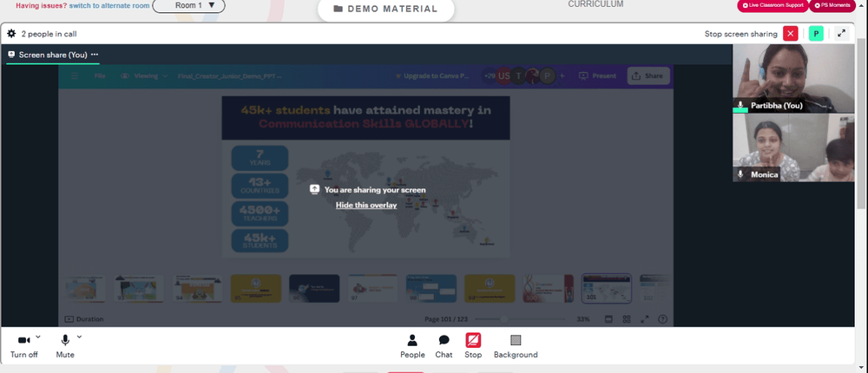Select slide thumbnail 98

click(x=431, y=288)
